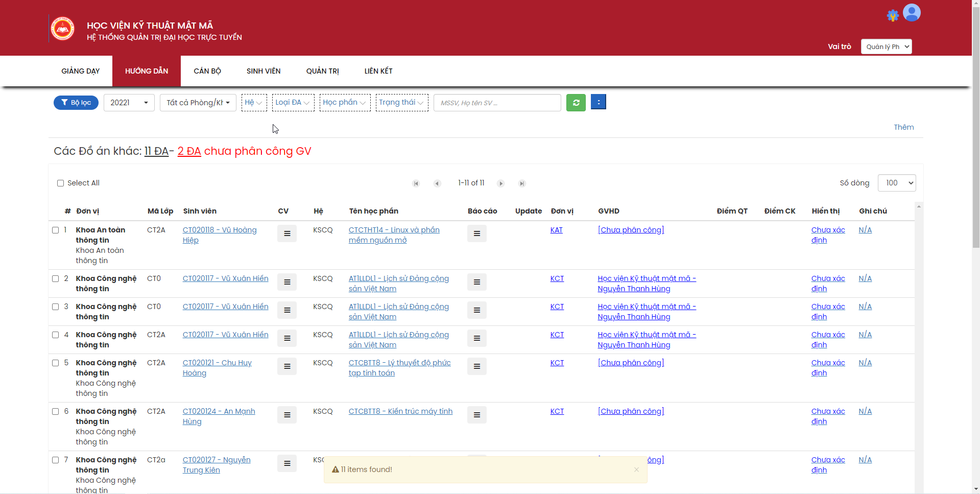The image size is (980, 494).
Task: Check the row 2 checkbox
Action: pyautogui.click(x=56, y=279)
